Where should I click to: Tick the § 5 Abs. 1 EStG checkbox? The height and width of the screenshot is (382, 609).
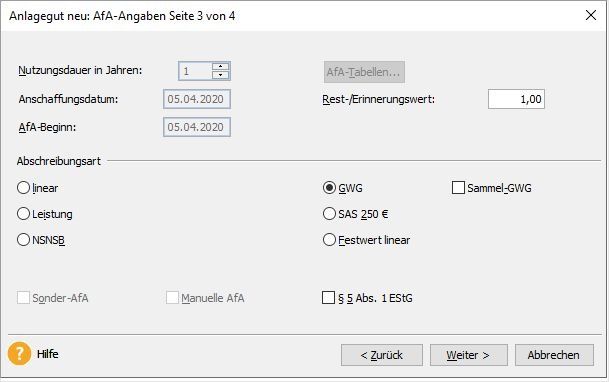coord(328,298)
